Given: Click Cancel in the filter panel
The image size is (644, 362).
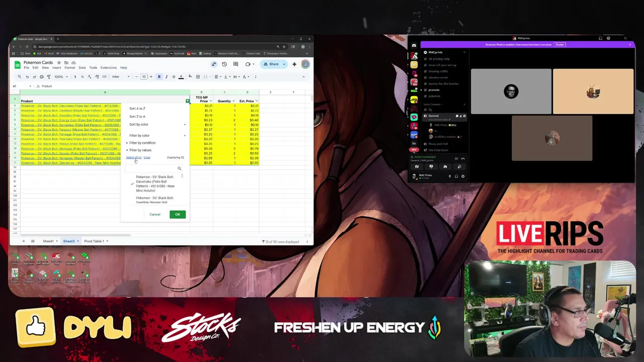Looking at the screenshot, I should (x=155, y=215).
